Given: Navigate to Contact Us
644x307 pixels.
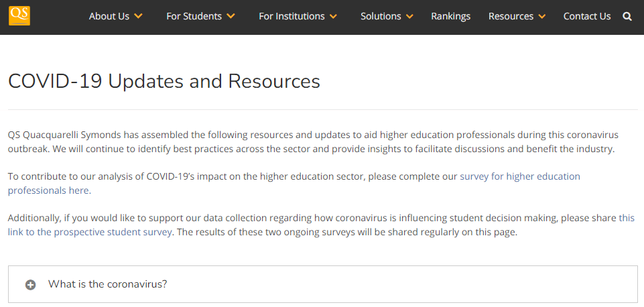Looking at the screenshot, I should [x=587, y=16].
